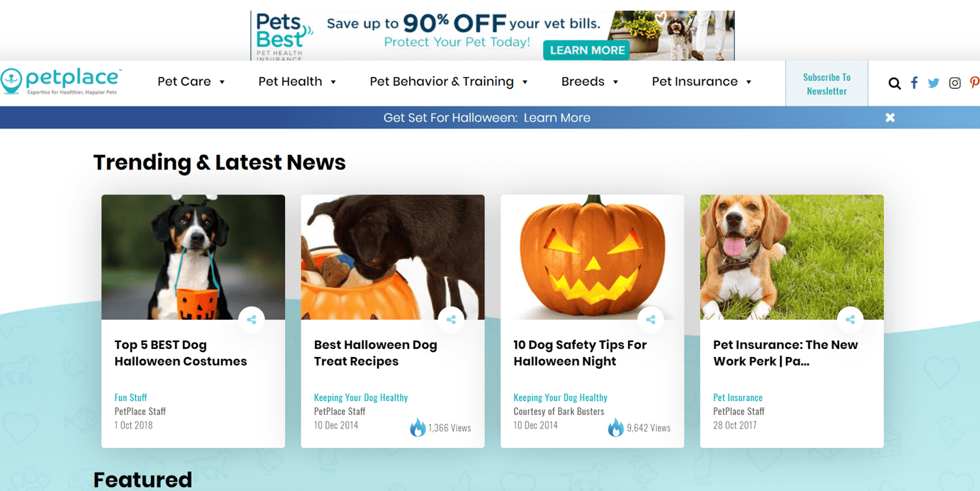Image resolution: width=980 pixels, height=491 pixels.
Task: Open the jack-o-lantern pumpkin thumbnail
Action: click(x=592, y=257)
